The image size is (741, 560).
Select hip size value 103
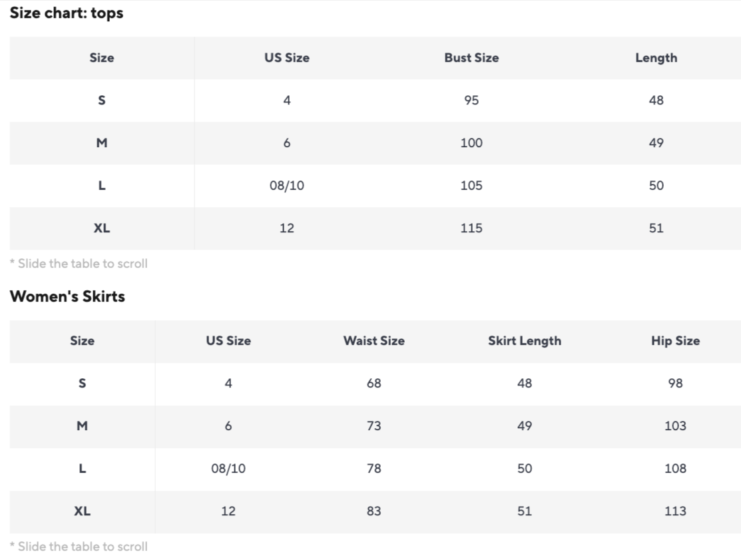click(675, 426)
